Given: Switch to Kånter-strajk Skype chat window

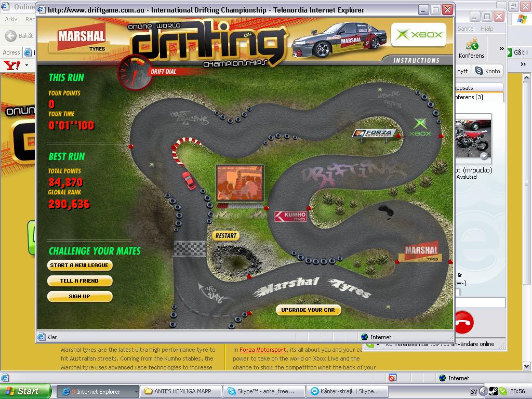Looking at the screenshot, I should (347, 392).
